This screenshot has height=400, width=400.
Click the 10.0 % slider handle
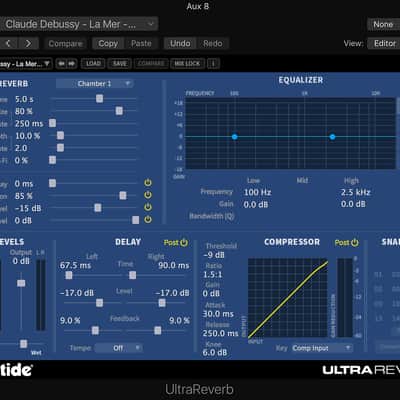tap(60, 135)
